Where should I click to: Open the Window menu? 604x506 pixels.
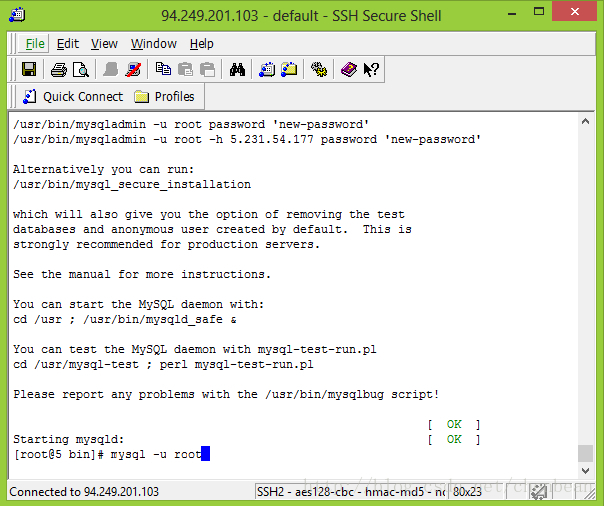[x=154, y=44]
